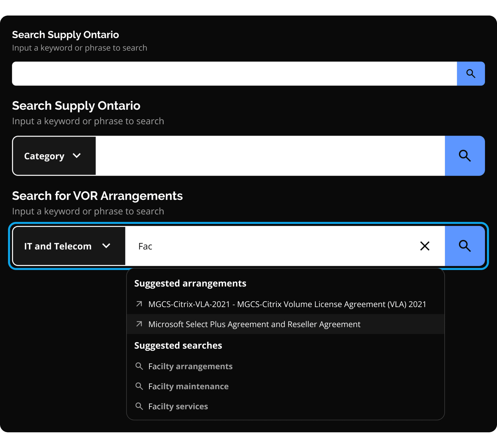Click search button beside Category search field
The image size is (497, 448).
point(465,156)
